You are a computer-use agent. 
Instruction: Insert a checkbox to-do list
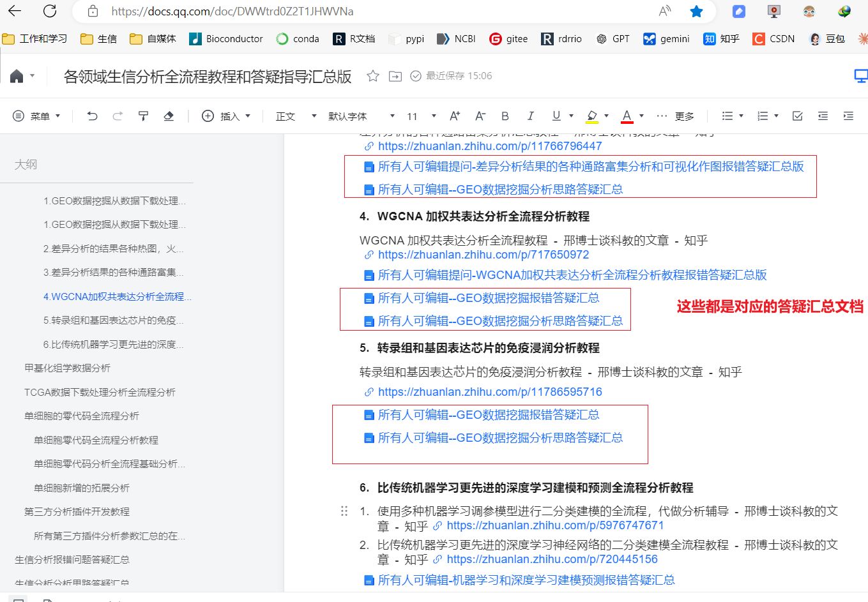pos(797,116)
